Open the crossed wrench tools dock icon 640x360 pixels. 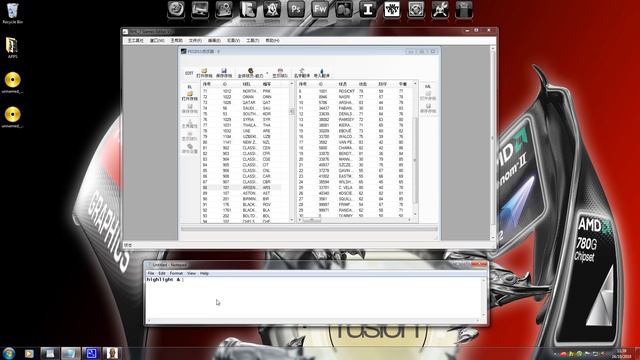point(440,10)
